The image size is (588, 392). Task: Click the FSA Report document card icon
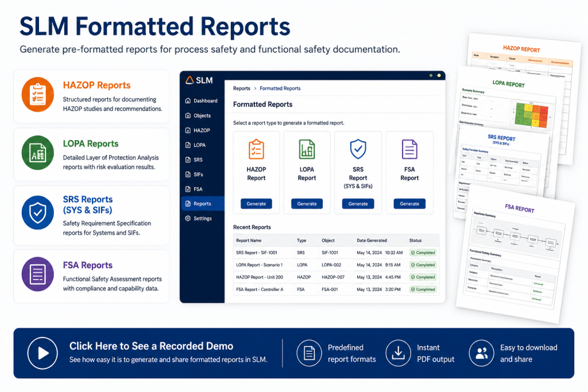[409, 149]
